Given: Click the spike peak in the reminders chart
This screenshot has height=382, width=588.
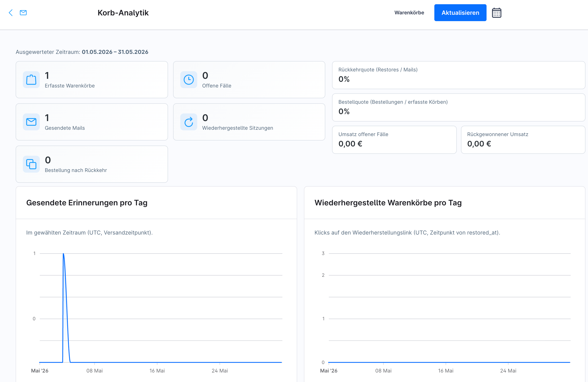Looking at the screenshot, I should point(63,254).
